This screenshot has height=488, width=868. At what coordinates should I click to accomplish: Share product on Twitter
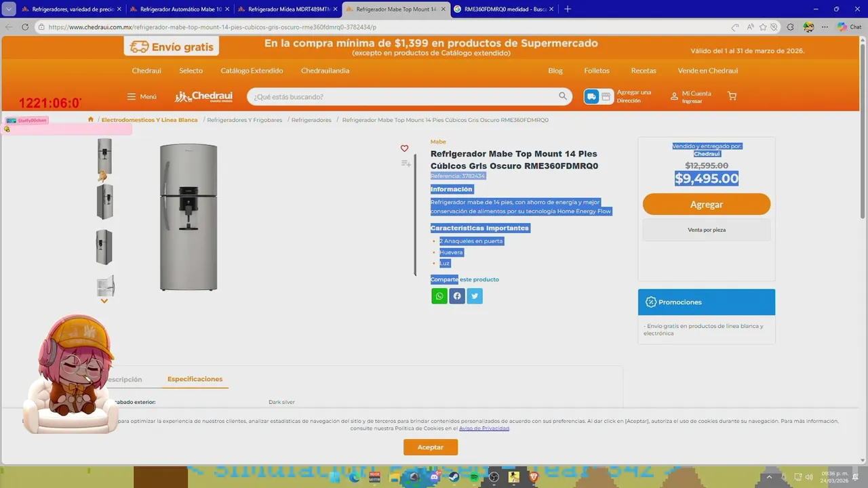coord(475,296)
